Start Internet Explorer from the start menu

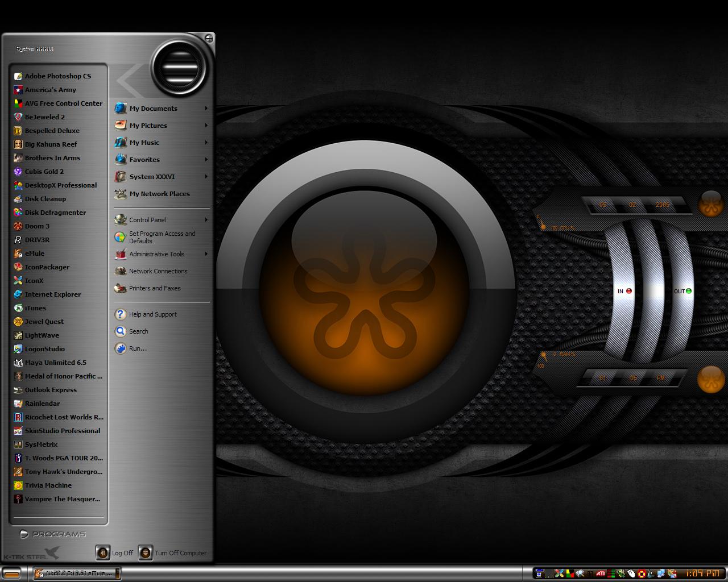(x=52, y=294)
